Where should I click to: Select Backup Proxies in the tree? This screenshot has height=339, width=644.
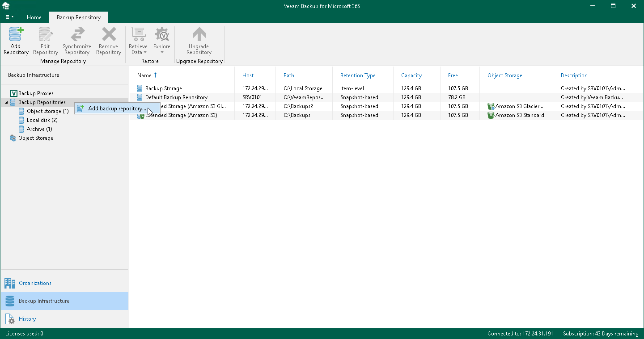pyautogui.click(x=36, y=93)
